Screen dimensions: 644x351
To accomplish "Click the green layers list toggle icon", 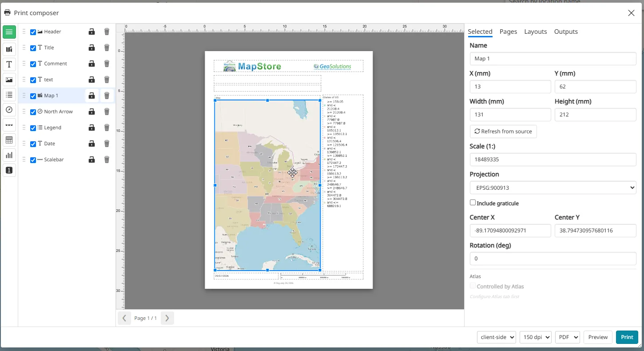I will pyautogui.click(x=9, y=32).
